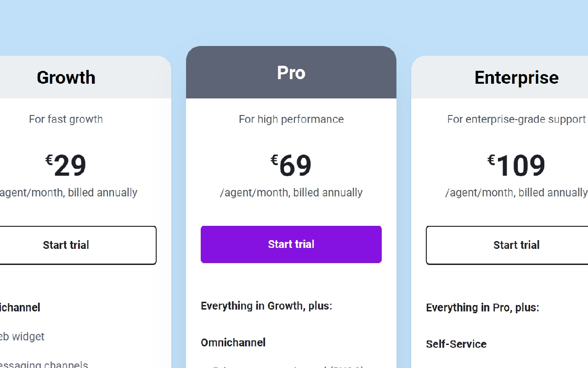Screen dimensions: 588x368
Task: Click the €69 Pro price
Action: [291, 166]
